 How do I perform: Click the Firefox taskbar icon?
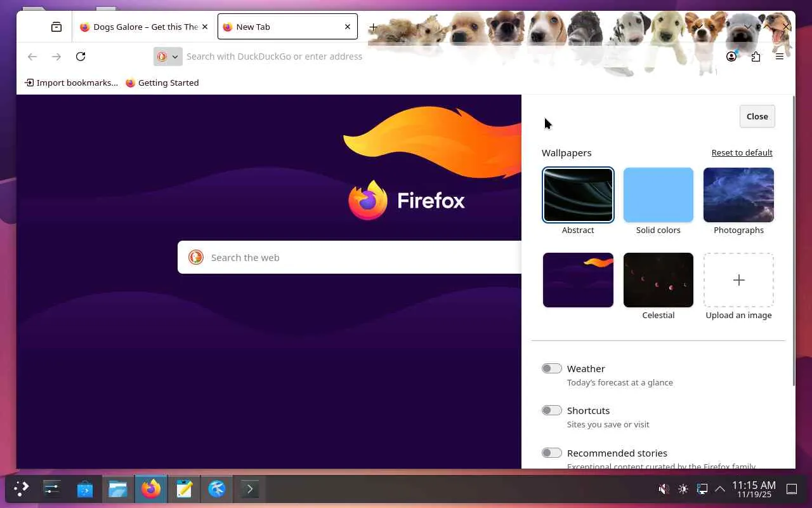(151, 489)
